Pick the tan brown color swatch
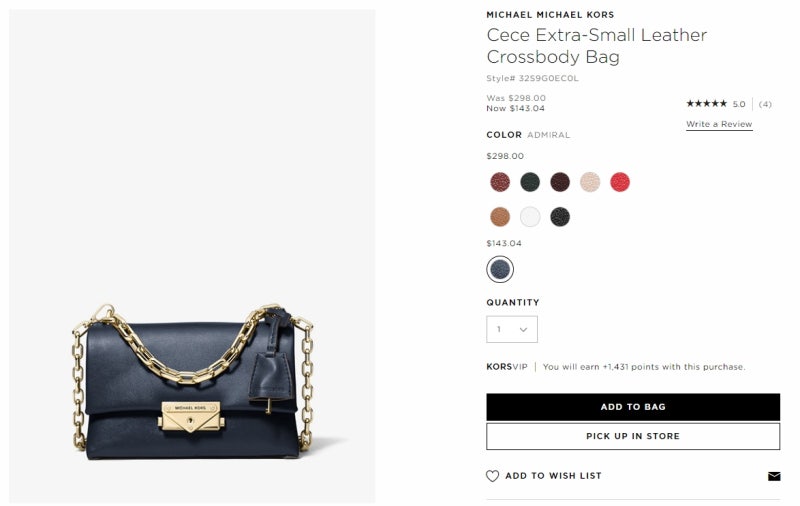The width and height of the screenshot is (800, 506). 500,217
